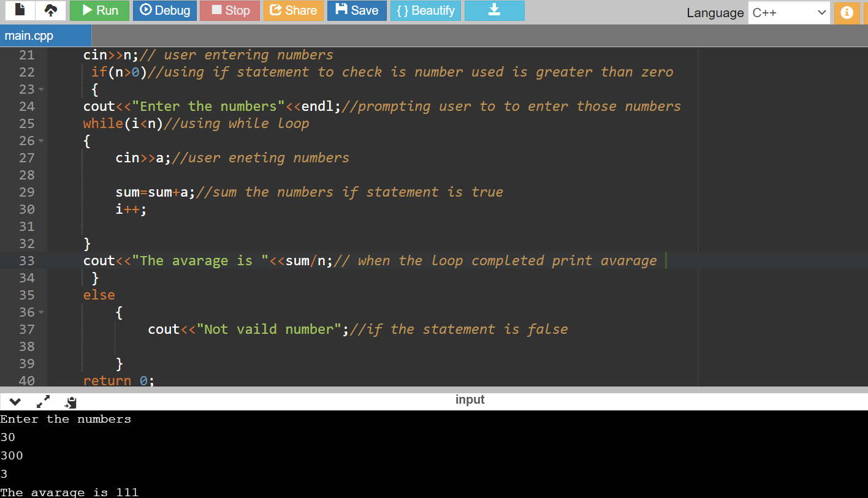
Task: Open the info panel icon
Action: click(847, 10)
